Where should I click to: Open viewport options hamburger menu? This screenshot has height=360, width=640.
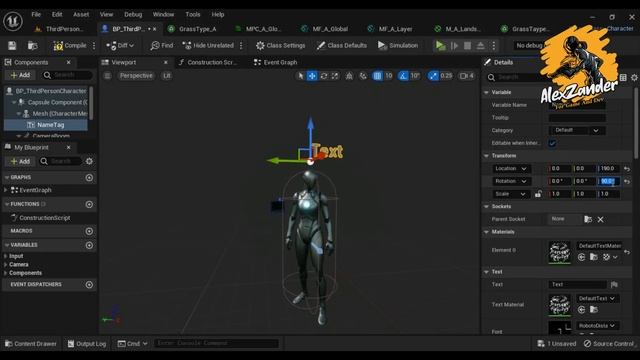pyautogui.click(x=107, y=76)
